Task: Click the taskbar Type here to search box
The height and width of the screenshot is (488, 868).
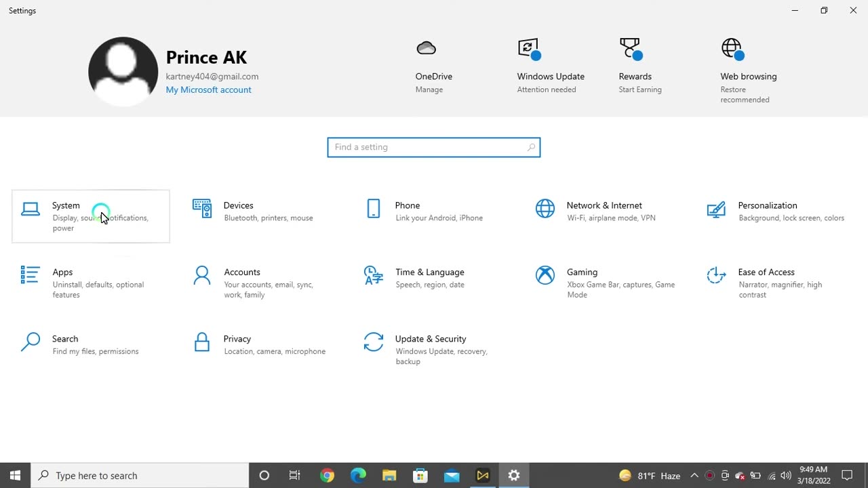Action: tap(140, 475)
